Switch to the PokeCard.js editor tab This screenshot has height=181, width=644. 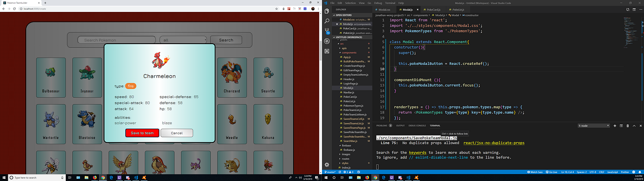433,9
